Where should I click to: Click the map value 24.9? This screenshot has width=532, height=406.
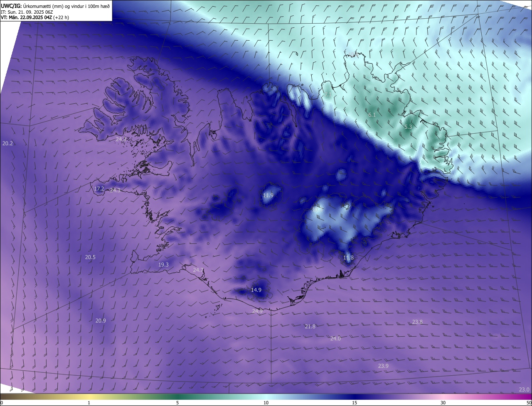257,311
